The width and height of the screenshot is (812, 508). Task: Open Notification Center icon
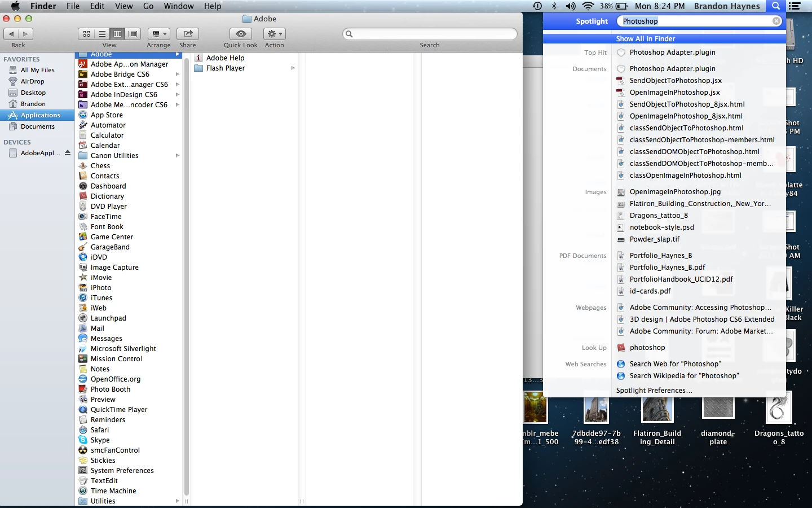click(795, 6)
